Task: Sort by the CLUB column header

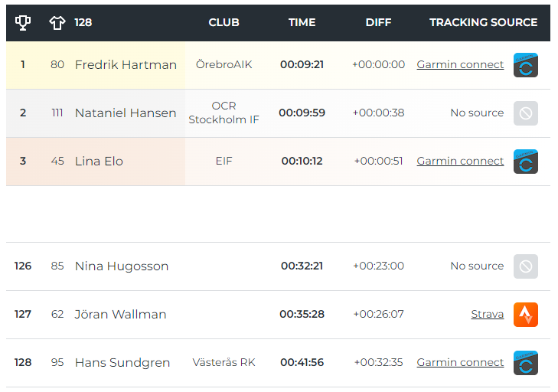Action: coord(224,22)
